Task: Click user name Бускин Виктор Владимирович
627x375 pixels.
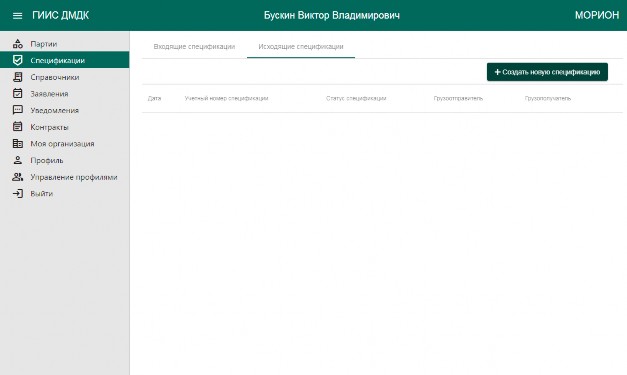Action: pos(331,15)
